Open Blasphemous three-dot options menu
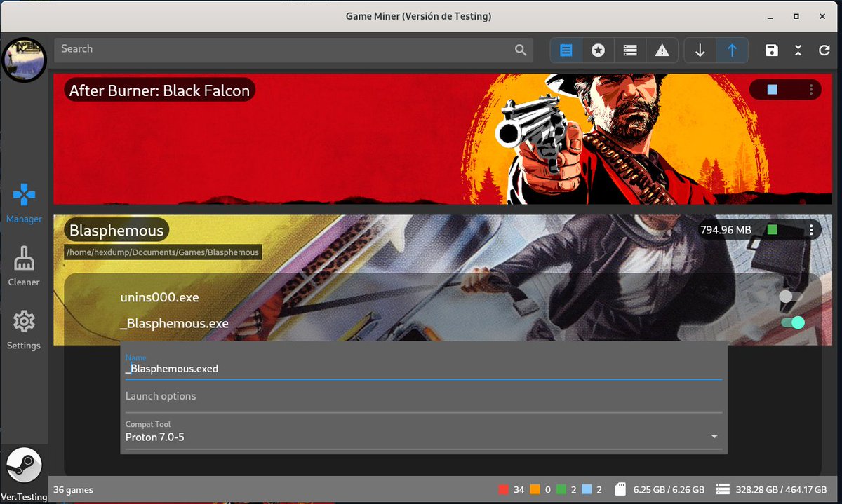Viewport: 842px width, 504px height. 810,230
